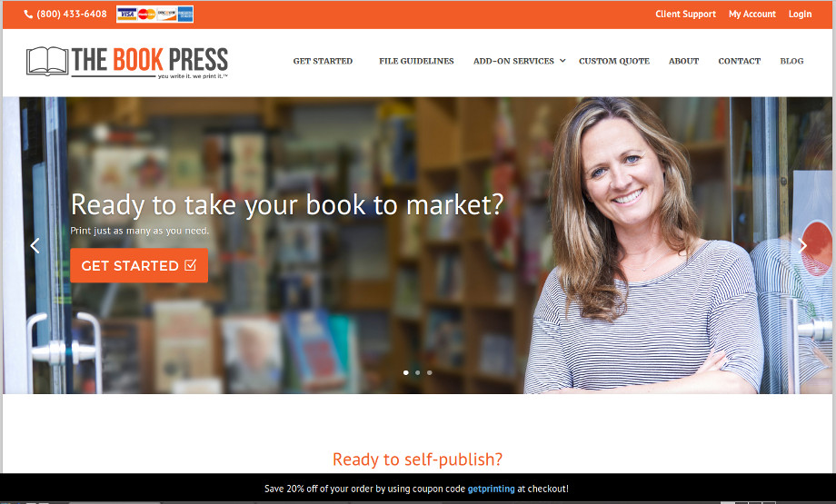This screenshot has height=504, width=836.
Task: Go to My Account
Action: pos(752,15)
